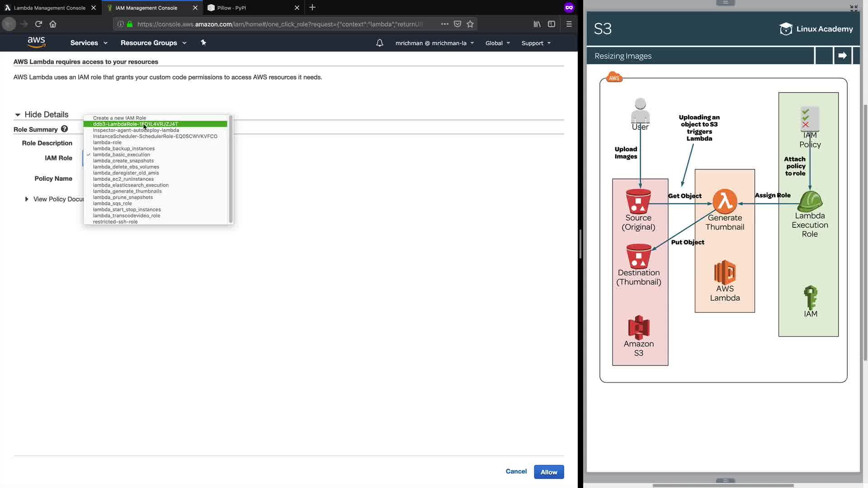This screenshot has width=868, height=488.
Task: Click the pin shortcut star icon
Action: click(203, 42)
